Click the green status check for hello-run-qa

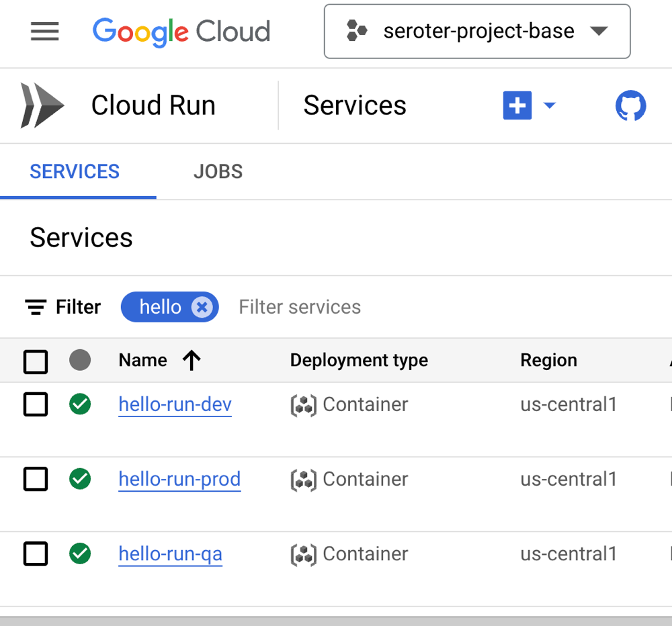point(80,554)
